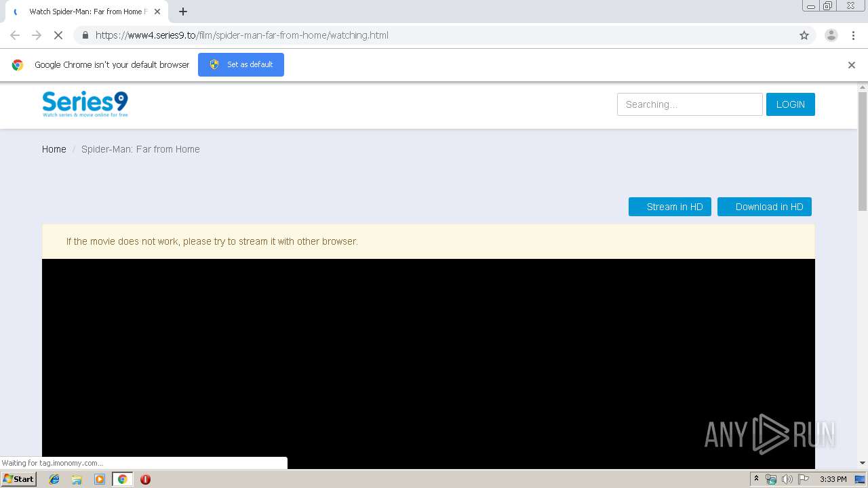Launch Internet Explorer from taskbar

point(54,479)
